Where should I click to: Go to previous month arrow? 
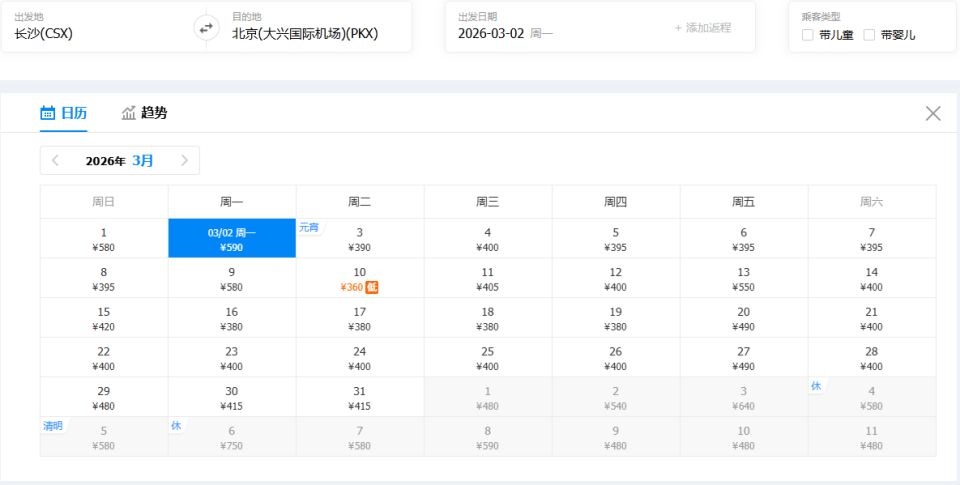coord(55,160)
